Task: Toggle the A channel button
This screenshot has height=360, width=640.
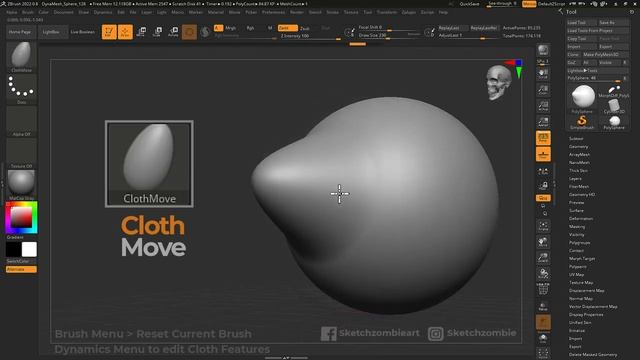Action: click(218, 28)
